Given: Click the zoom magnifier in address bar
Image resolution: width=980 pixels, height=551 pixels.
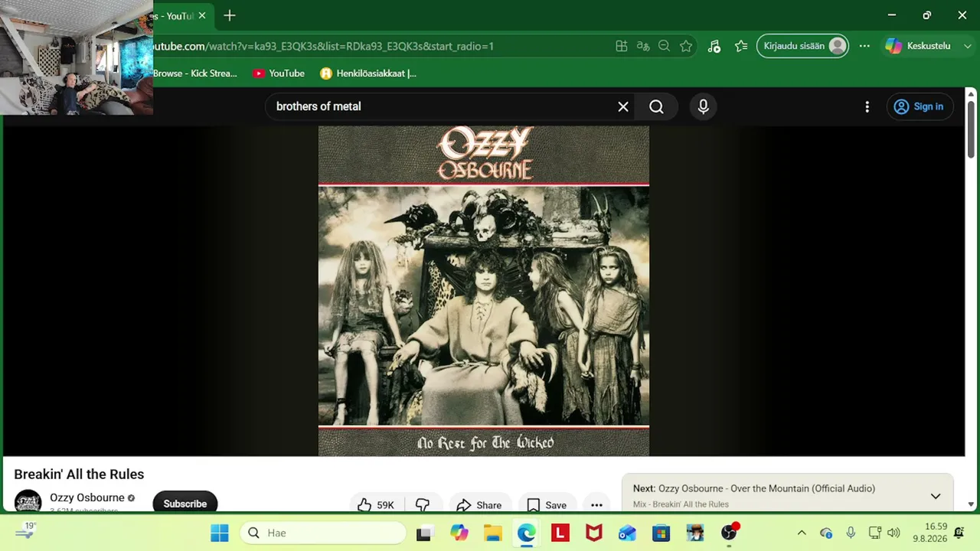Looking at the screenshot, I should click(x=664, y=46).
